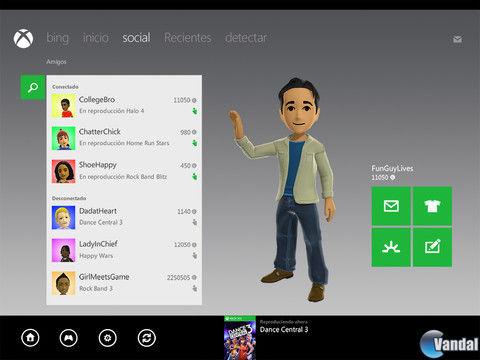Open the edit profile tile

(432, 247)
